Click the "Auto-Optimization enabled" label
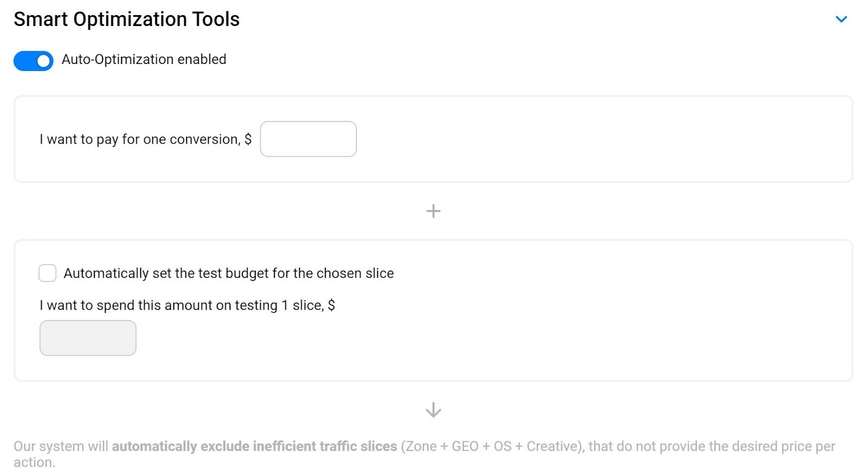Screen dimensions: 868x475 pos(144,59)
